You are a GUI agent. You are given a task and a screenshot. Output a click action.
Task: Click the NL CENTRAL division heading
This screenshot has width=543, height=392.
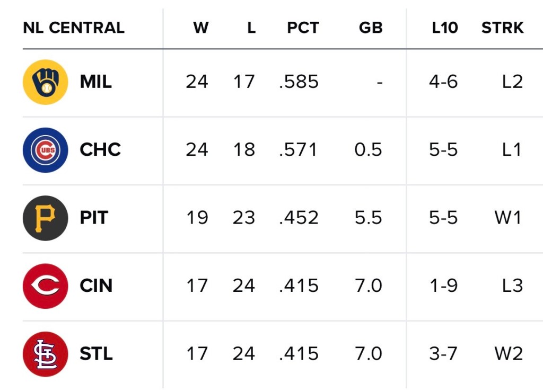74,28
